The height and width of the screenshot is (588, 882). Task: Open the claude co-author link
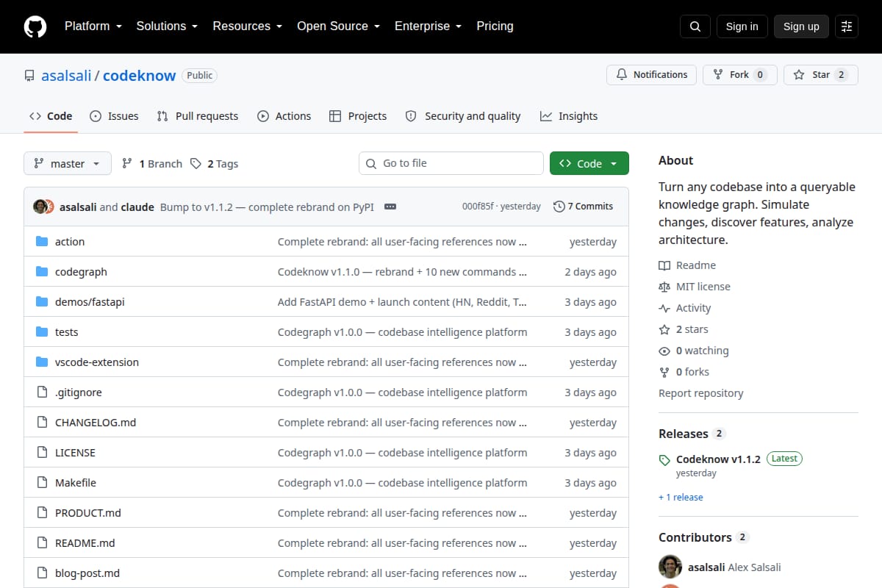(137, 207)
